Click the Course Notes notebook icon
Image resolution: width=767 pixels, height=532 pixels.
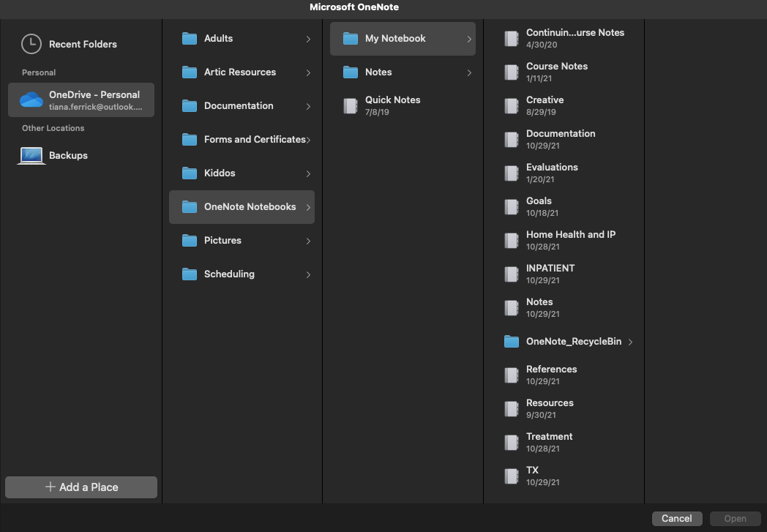[x=511, y=72]
